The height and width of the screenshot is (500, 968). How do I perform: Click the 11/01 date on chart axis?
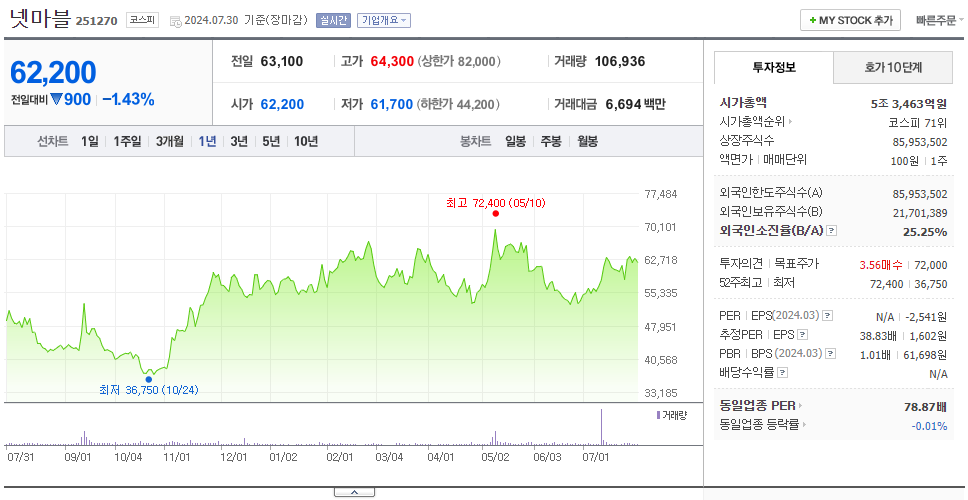[x=177, y=457]
